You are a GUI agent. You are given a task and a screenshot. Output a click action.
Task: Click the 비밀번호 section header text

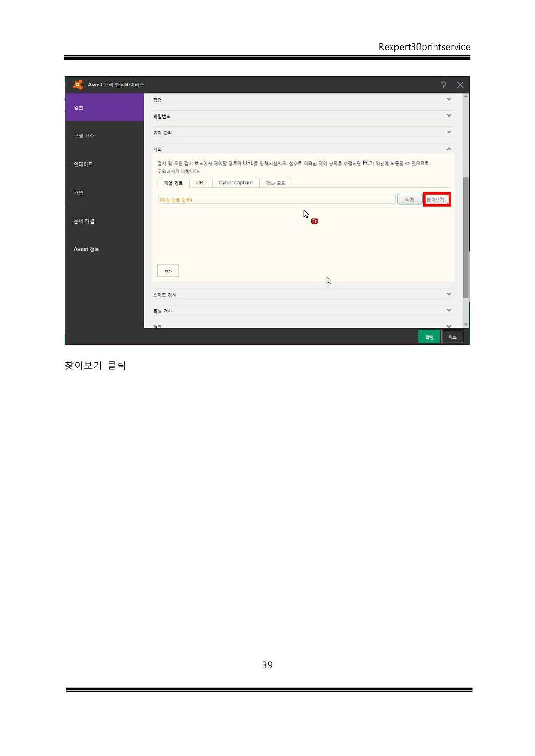(x=161, y=117)
